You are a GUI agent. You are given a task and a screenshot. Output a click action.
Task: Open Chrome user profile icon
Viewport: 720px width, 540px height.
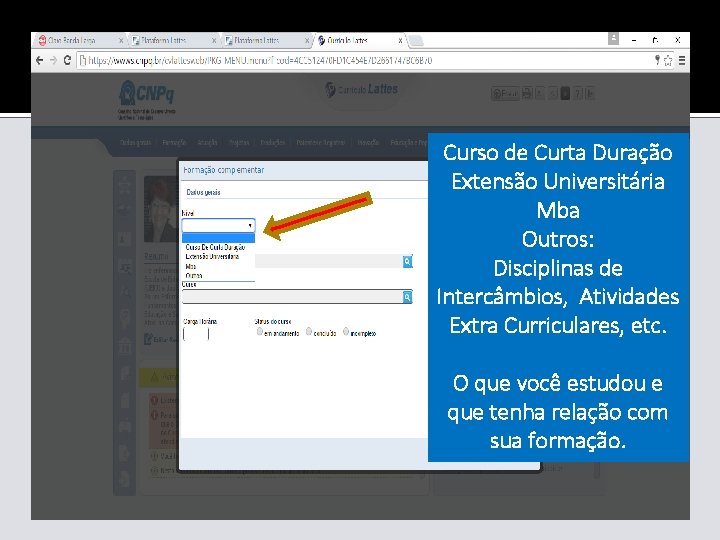pos(613,39)
